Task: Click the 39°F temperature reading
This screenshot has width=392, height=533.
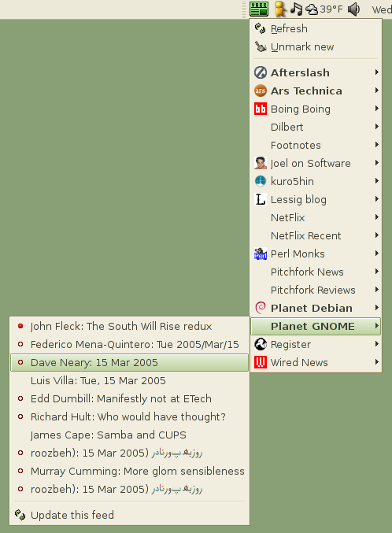Action: tap(331, 9)
